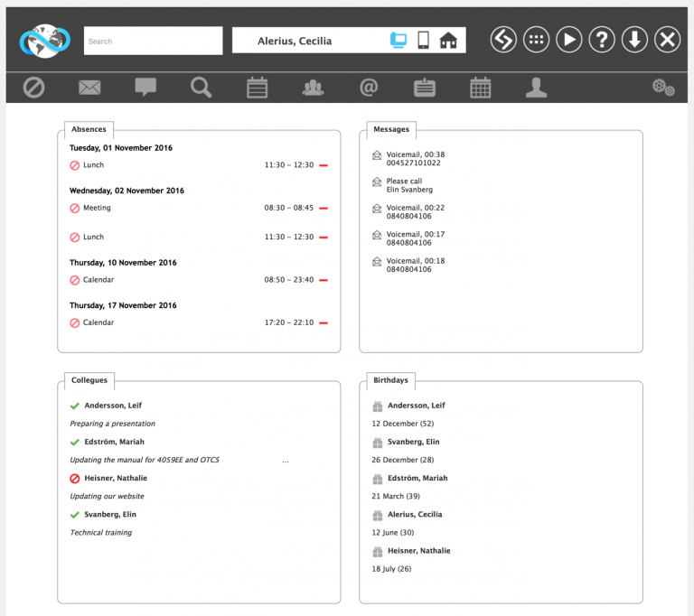Viewport: 694px width, 616px height.
Task: Click Alerius, Cecilia in Birthdays
Action: point(415,514)
